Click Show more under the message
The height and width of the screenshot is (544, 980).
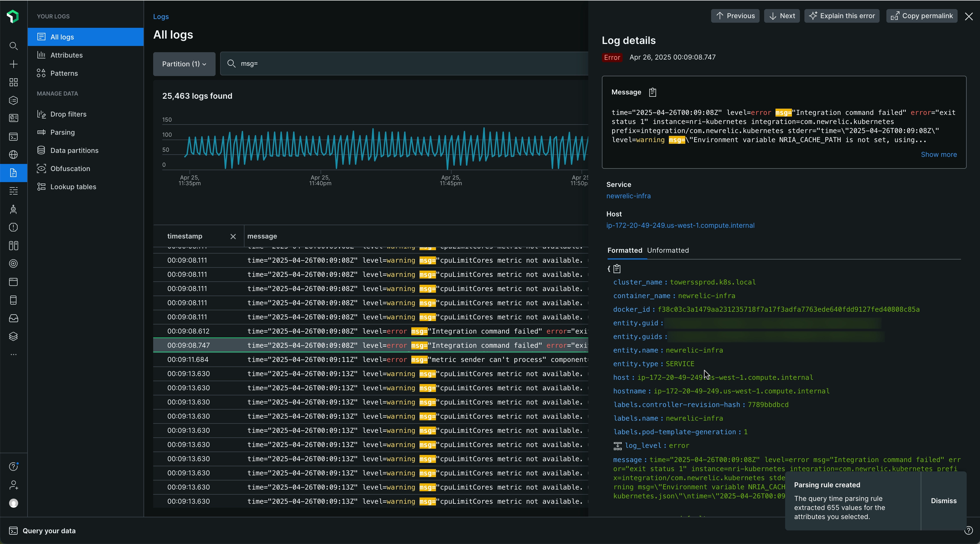939,155
